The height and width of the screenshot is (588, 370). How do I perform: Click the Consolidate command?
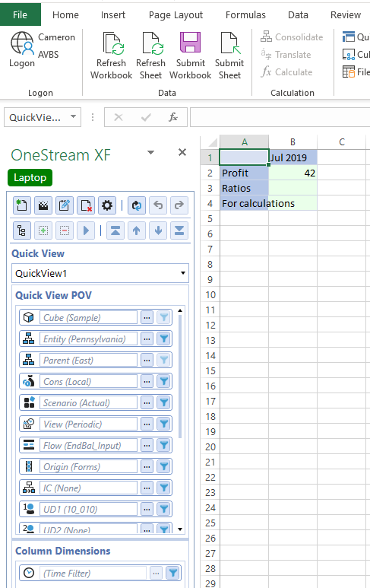(292, 37)
